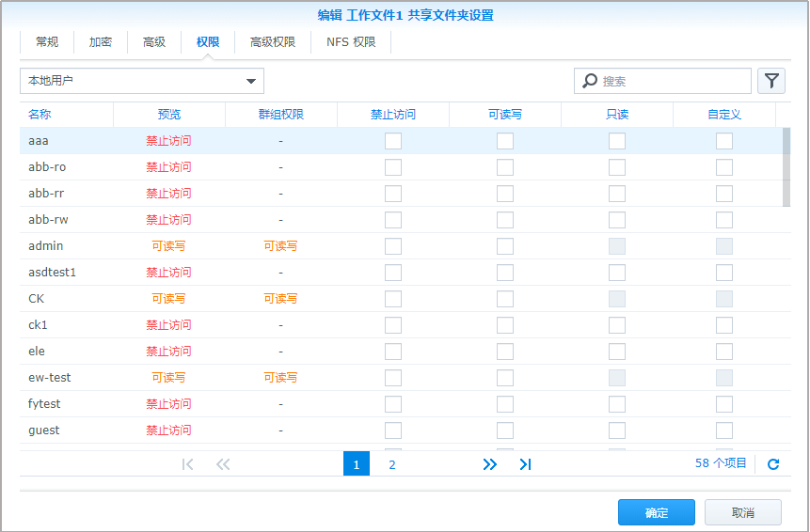Click the 禁止访问 column header
Screen dimensions: 810x532
pos(393,115)
